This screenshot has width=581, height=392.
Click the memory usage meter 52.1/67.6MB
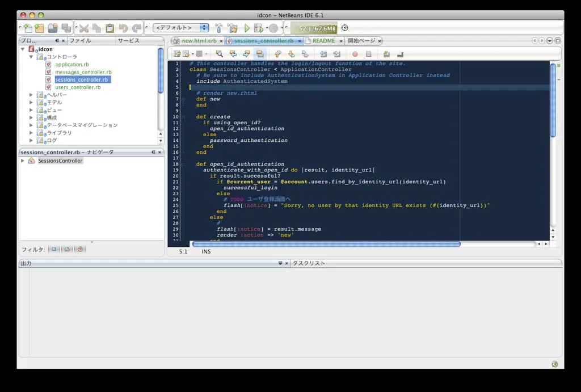(x=314, y=28)
